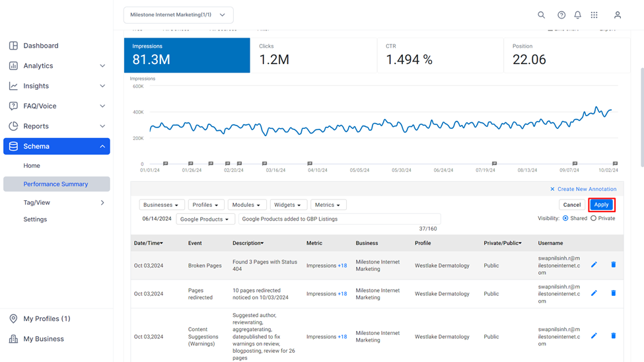Open the apps grid icon
The image size is (644, 362).
[x=594, y=15]
